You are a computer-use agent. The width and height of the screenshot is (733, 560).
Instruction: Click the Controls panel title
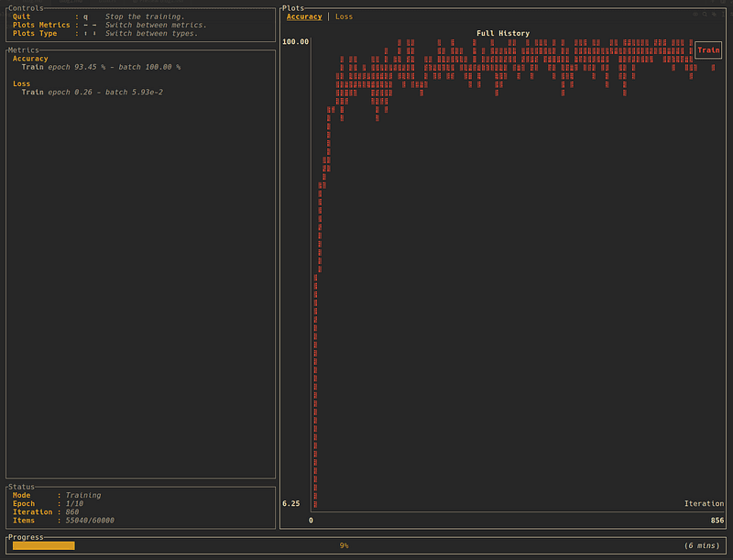tap(26, 8)
